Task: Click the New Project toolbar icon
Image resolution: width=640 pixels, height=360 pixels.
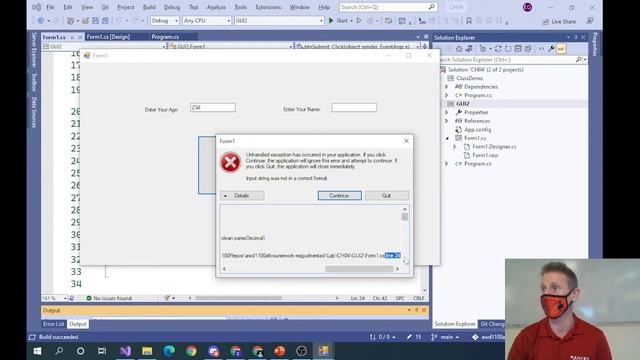Action: pos(71,20)
